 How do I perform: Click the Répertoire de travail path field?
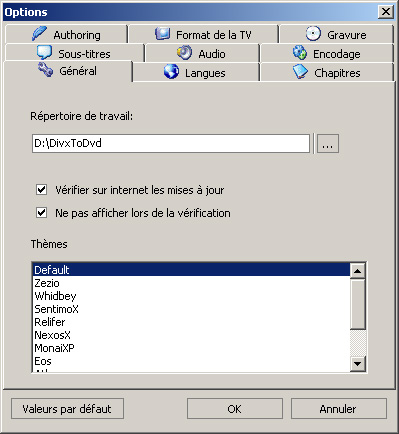tap(171, 143)
